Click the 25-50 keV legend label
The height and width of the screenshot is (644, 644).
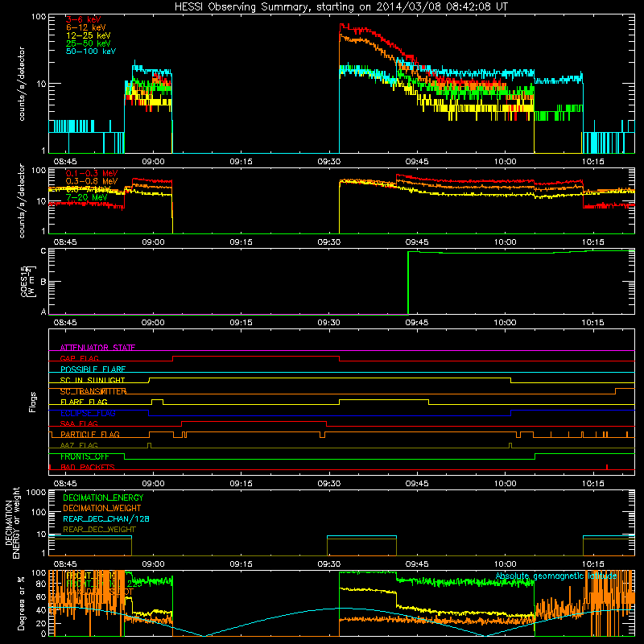pyautogui.click(x=89, y=43)
